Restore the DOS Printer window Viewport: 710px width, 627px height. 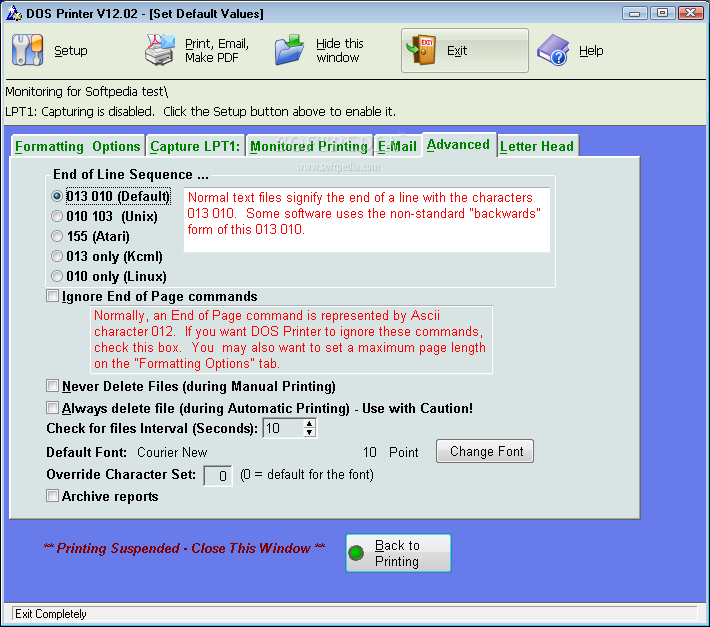click(x=662, y=13)
